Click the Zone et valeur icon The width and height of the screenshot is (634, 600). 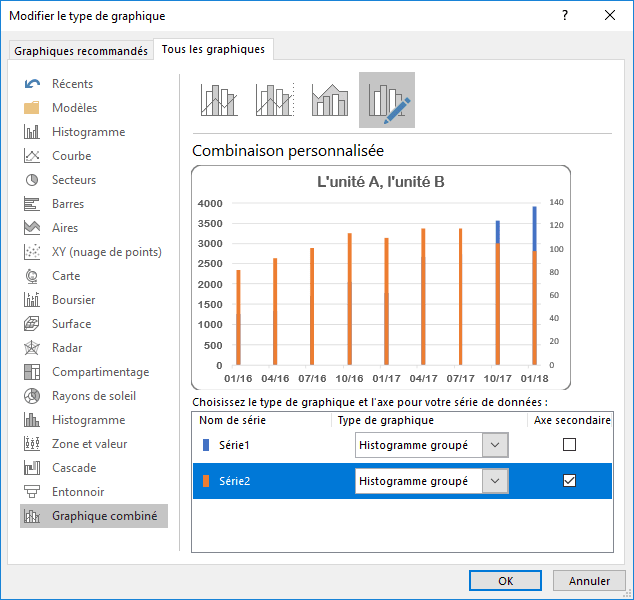(x=32, y=444)
